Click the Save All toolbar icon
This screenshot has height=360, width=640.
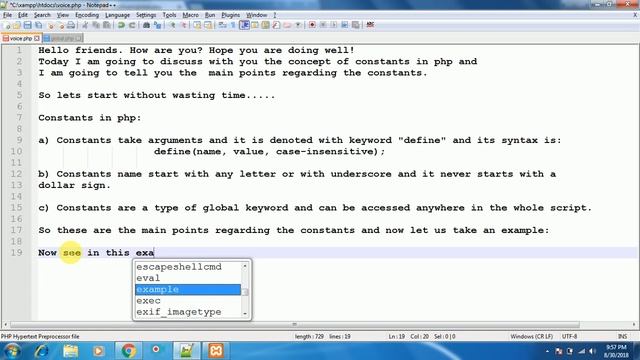point(38,25)
